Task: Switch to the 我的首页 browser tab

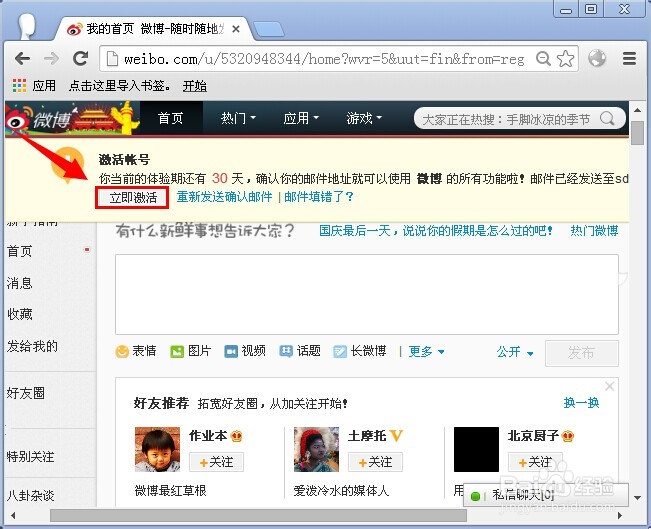Action: click(x=154, y=29)
